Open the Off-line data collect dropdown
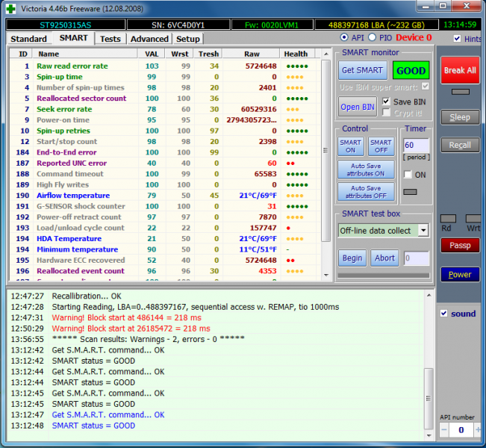 [x=423, y=231]
